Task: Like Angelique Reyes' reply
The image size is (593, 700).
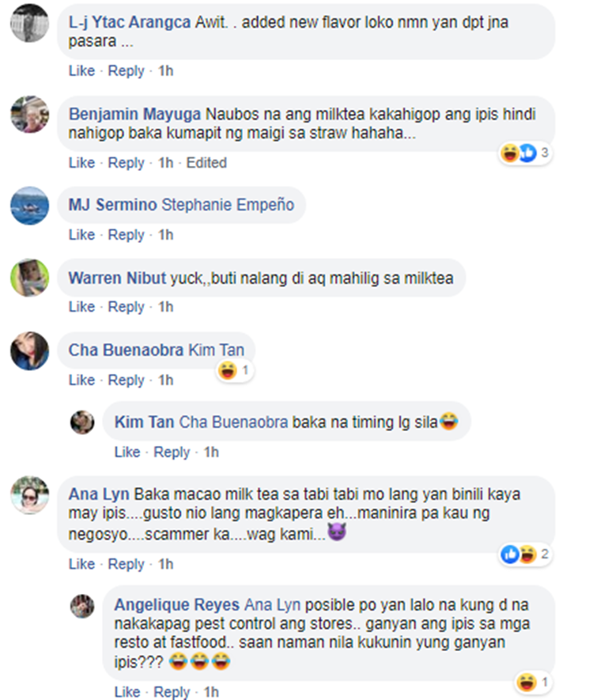Action: 127,692
